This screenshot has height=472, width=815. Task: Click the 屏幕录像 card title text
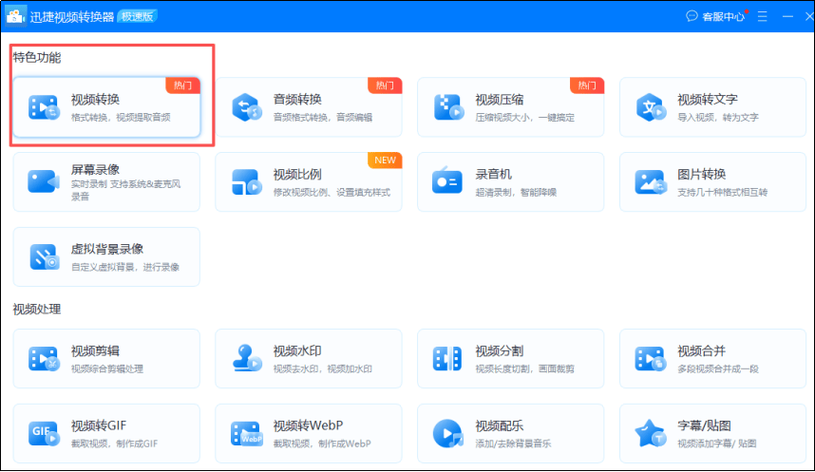tap(95, 169)
